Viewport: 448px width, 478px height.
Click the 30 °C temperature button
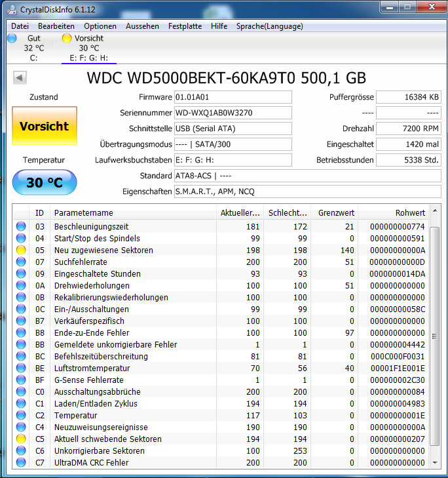point(45,182)
